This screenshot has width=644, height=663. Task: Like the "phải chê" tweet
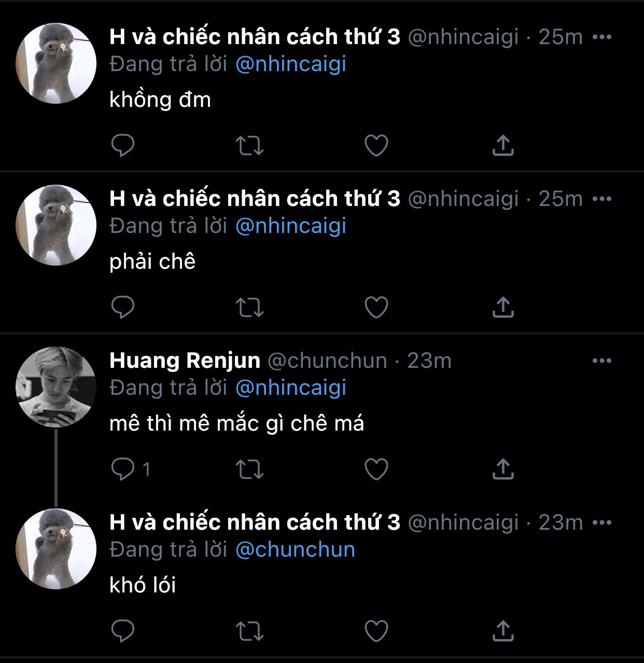376,308
